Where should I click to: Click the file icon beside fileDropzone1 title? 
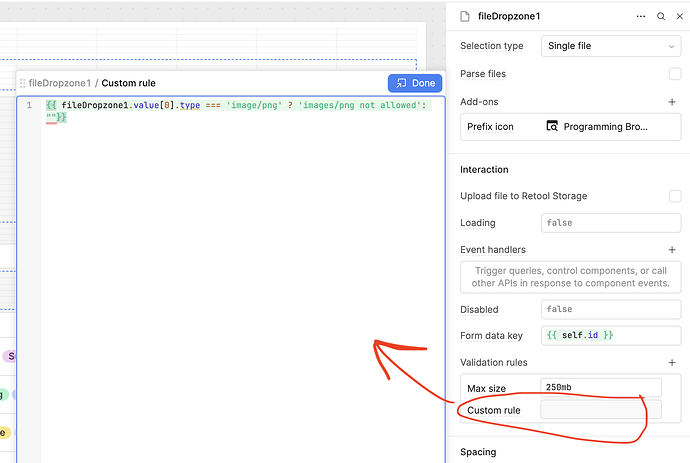click(463, 16)
